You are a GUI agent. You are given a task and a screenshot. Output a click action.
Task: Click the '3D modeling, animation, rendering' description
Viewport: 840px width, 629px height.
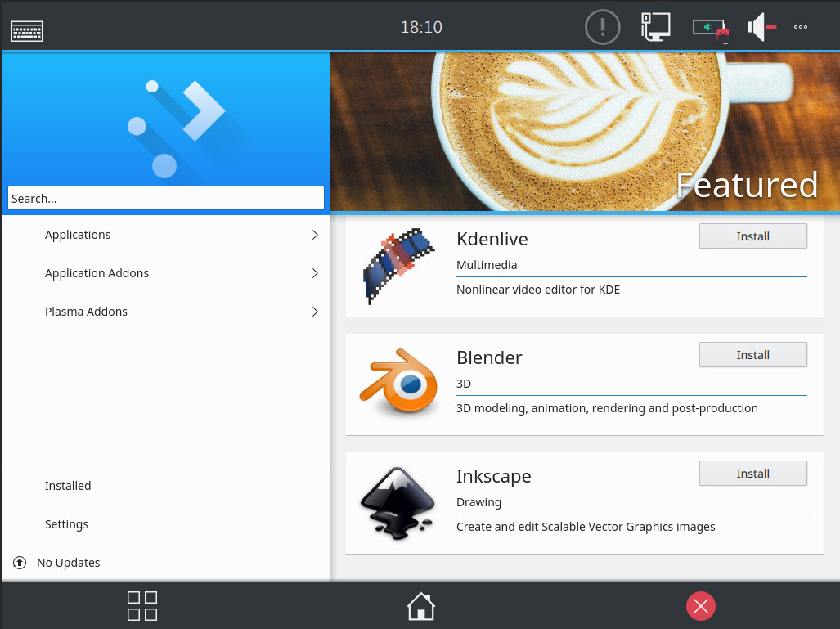[x=607, y=408]
